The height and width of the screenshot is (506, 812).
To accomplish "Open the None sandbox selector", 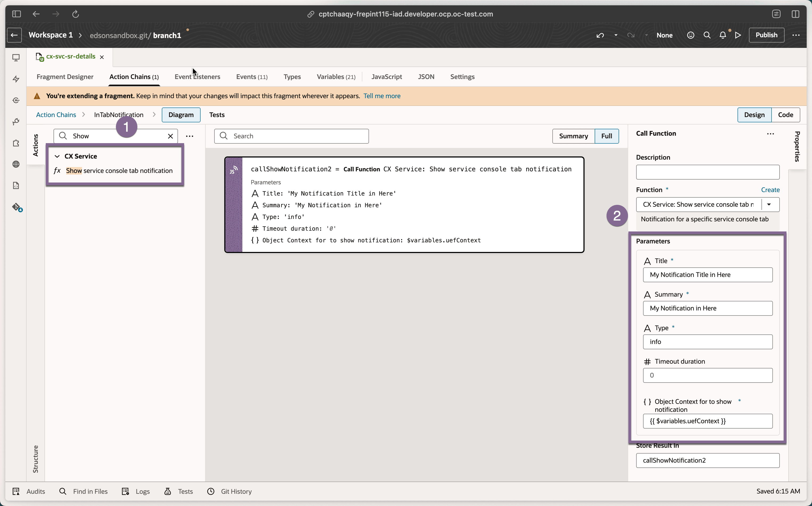I will point(664,35).
